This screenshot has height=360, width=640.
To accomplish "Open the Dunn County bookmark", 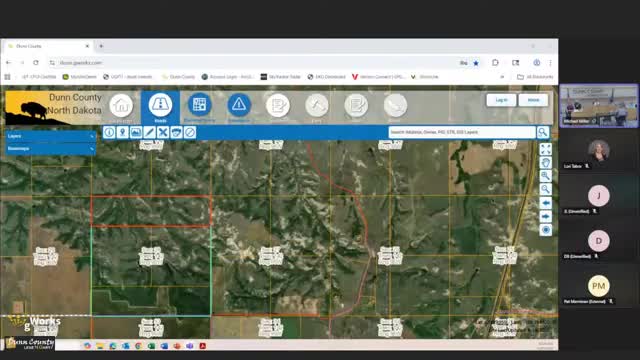I will click(x=178, y=77).
